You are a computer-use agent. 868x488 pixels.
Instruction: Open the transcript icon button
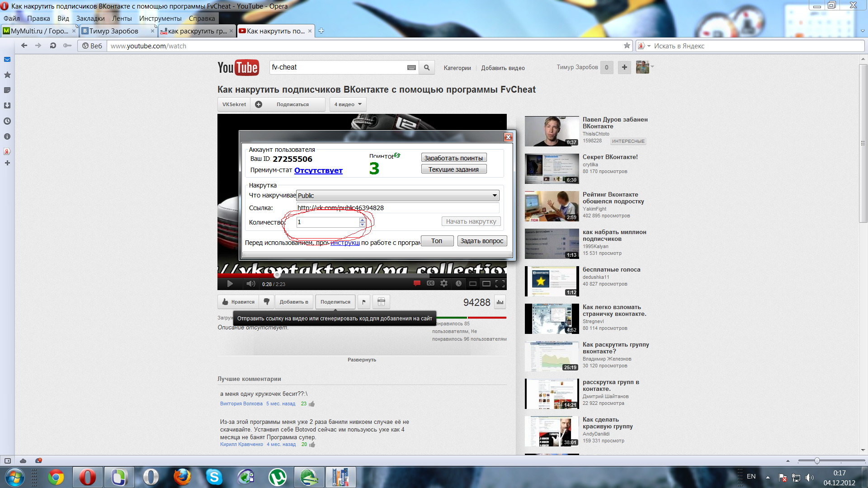coord(381,302)
